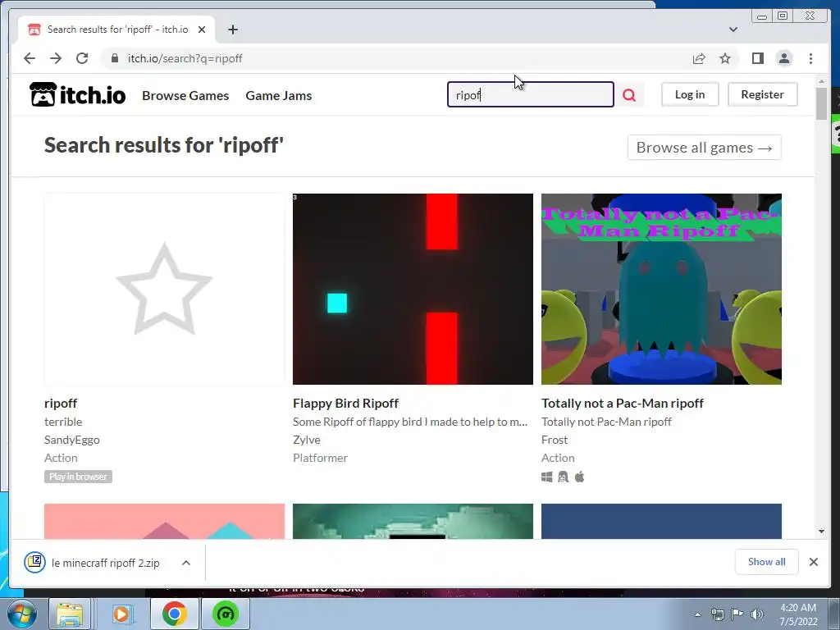Open Totally not a Pac-Man ripoff thumbnail
This screenshot has width=840, height=630.
point(661,289)
